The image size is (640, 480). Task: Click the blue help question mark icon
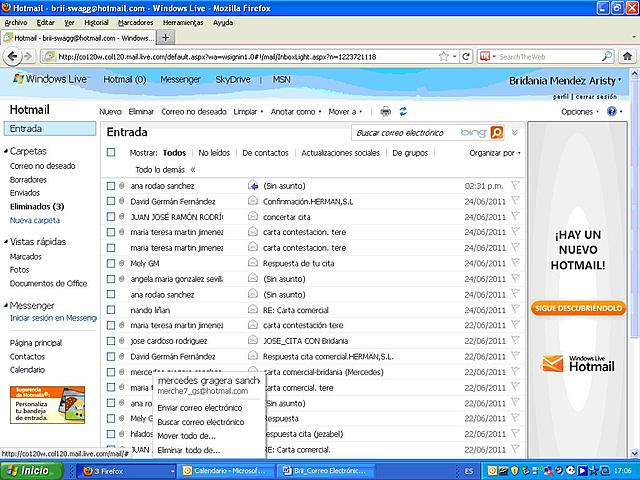[611, 111]
